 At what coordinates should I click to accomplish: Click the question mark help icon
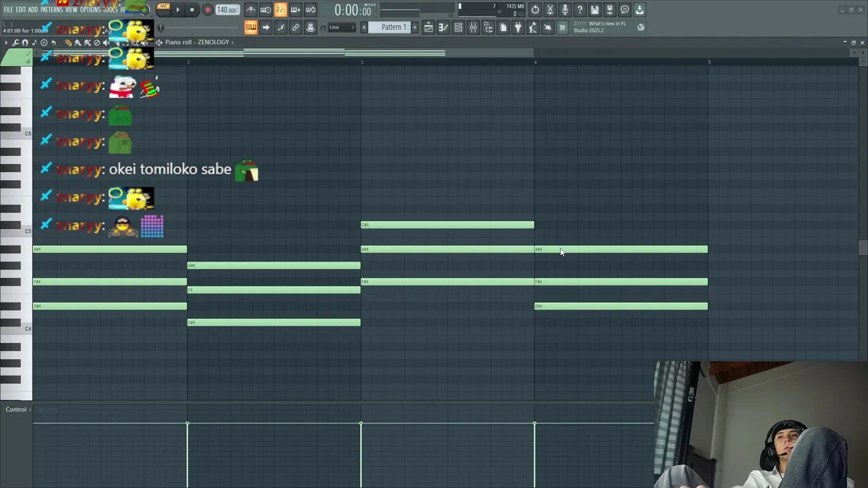pyautogui.click(x=580, y=9)
